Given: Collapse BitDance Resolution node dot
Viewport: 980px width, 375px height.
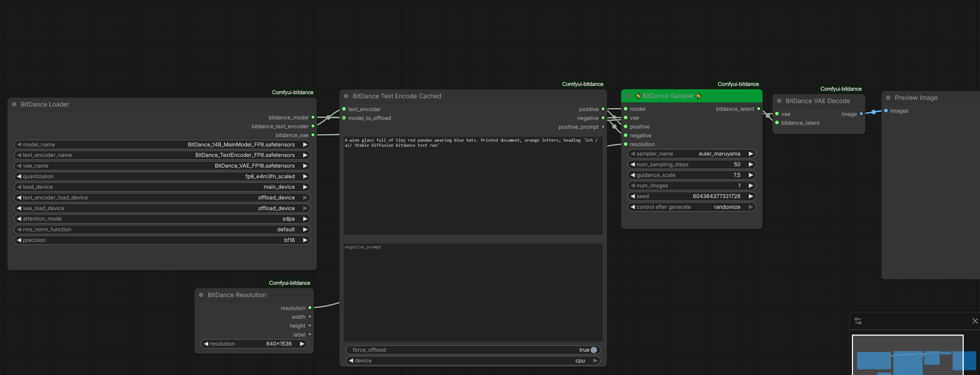Looking at the screenshot, I should tap(201, 295).
